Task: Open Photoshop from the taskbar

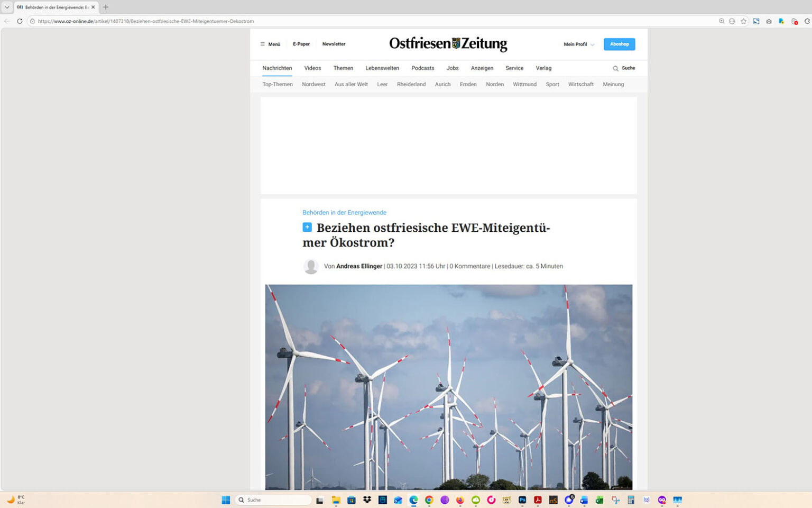Action: click(522, 500)
